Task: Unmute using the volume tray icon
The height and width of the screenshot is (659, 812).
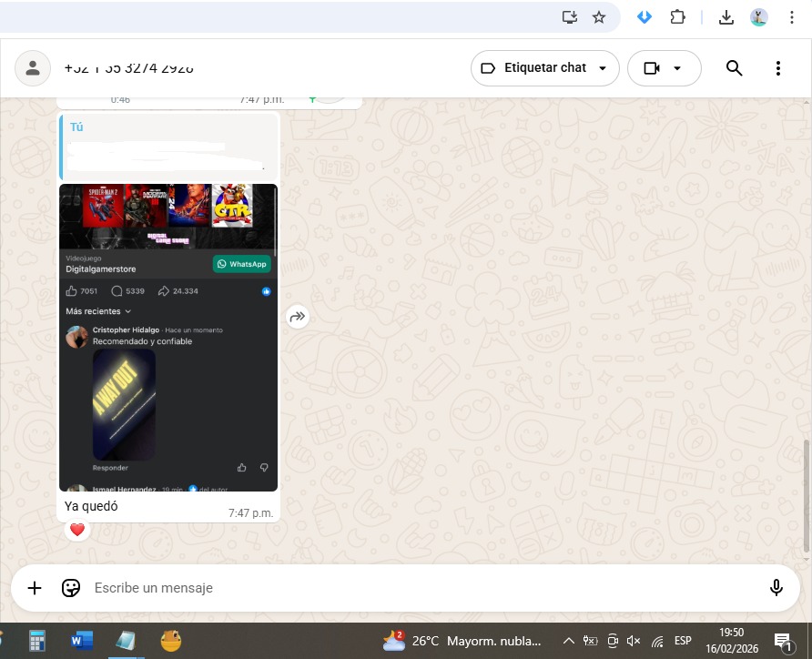Action: point(634,641)
